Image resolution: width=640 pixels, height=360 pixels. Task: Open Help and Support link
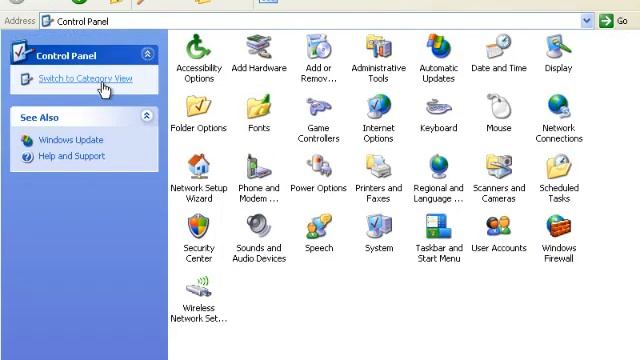71,156
